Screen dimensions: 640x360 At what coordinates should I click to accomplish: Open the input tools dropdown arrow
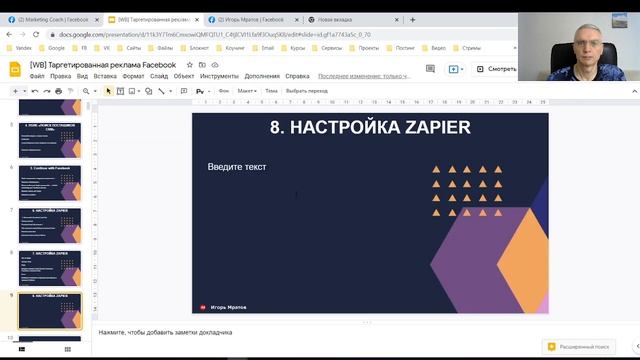[x=209, y=91]
